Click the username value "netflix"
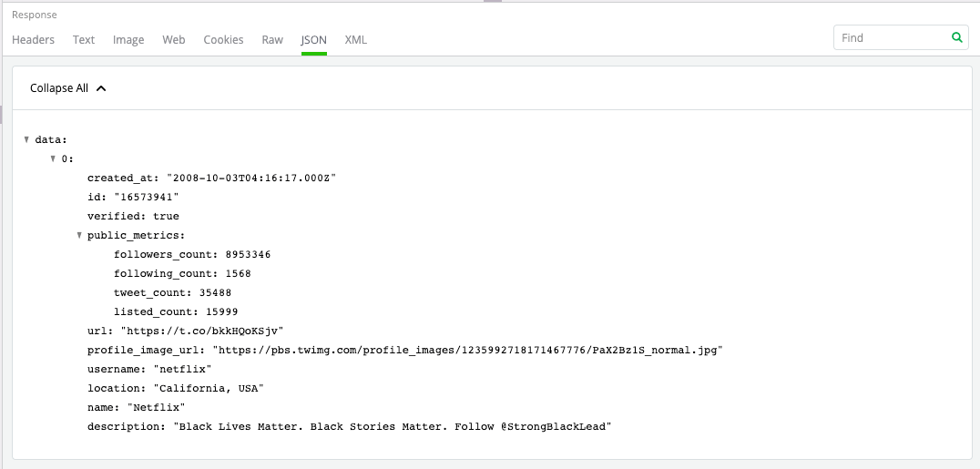 point(182,369)
